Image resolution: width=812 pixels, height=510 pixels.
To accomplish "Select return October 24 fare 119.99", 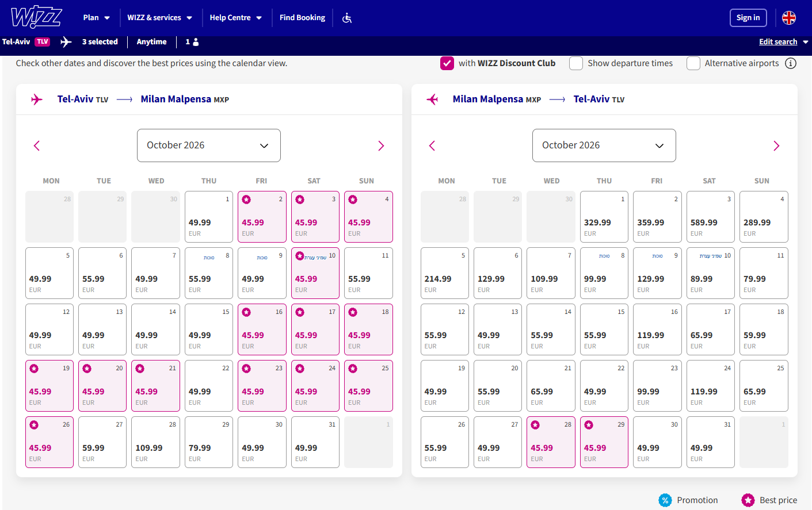I will (x=711, y=386).
